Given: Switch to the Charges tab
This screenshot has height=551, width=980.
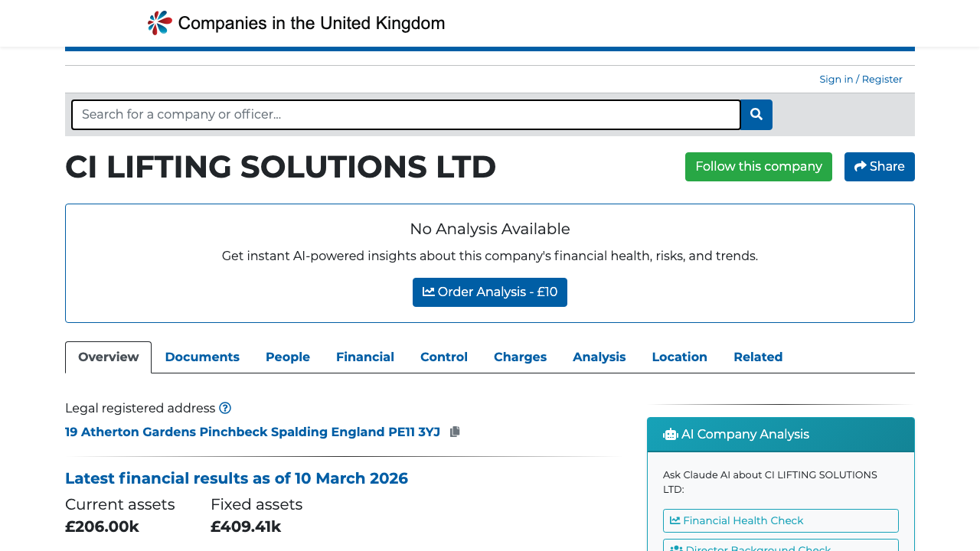Looking at the screenshot, I should [520, 357].
